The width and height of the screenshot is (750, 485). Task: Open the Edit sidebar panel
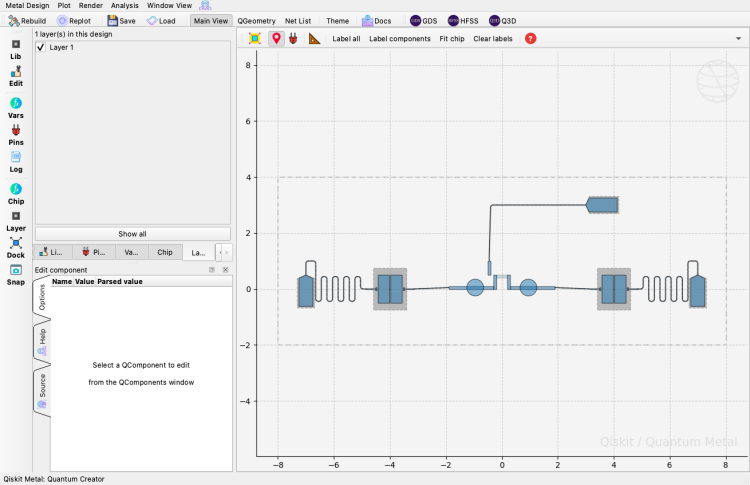click(16, 77)
